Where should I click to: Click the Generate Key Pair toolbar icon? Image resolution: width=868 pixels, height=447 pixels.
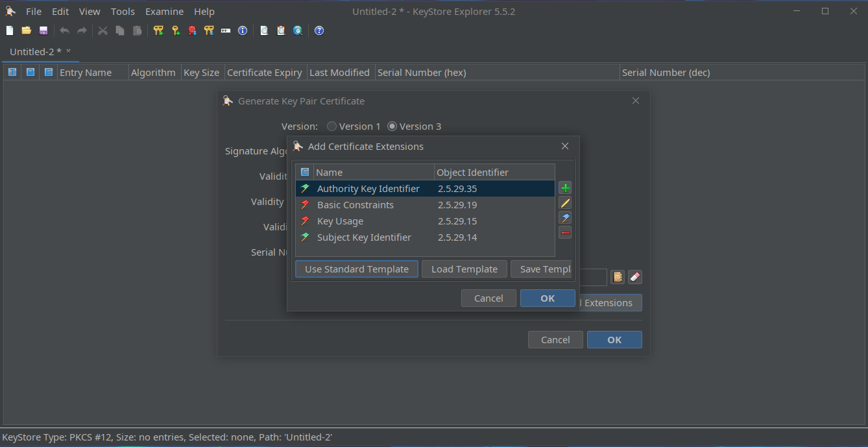(158, 30)
